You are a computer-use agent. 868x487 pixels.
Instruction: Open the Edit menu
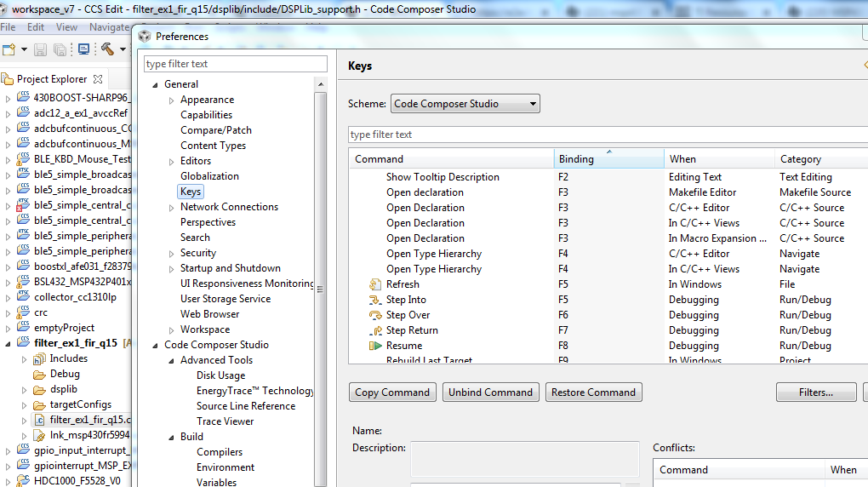(36, 27)
